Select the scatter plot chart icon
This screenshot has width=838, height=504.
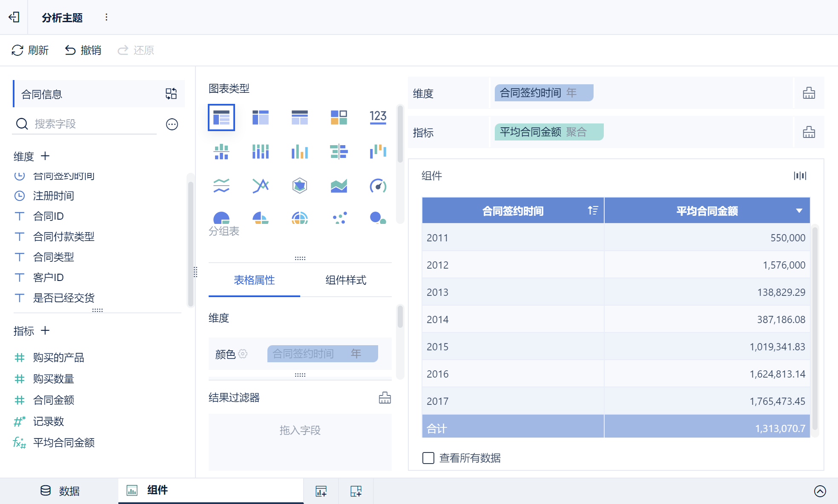tap(339, 218)
